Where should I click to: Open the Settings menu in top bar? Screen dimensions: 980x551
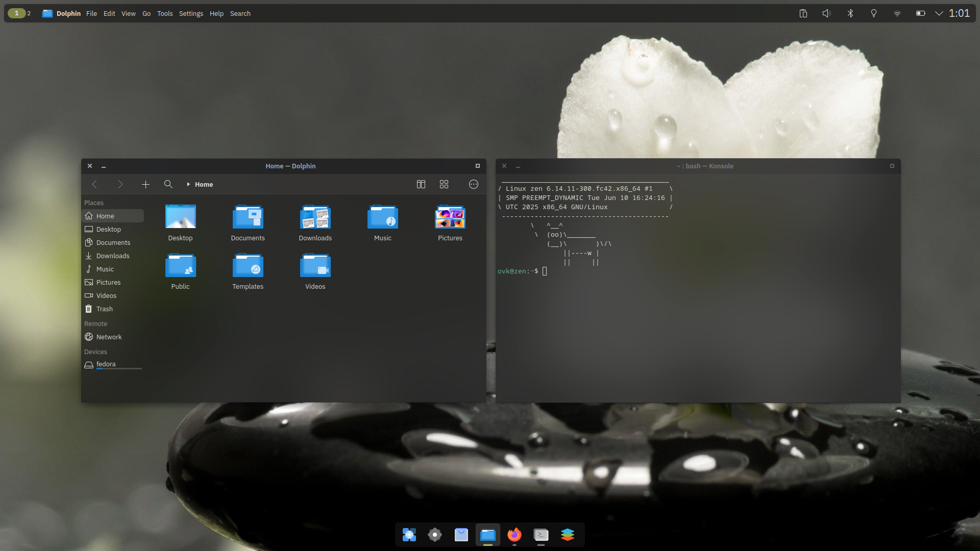point(191,13)
